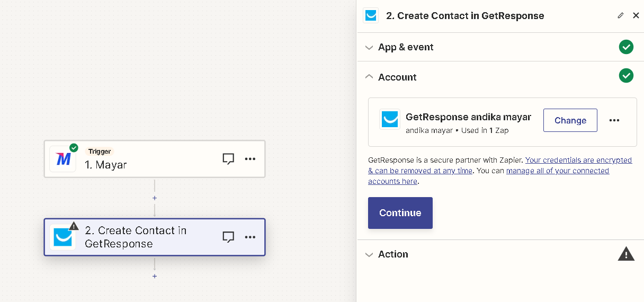The width and height of the screenshot is (644, 302).
Task: Click green checkmark badge on Mayar step
Action: point(74,147)
